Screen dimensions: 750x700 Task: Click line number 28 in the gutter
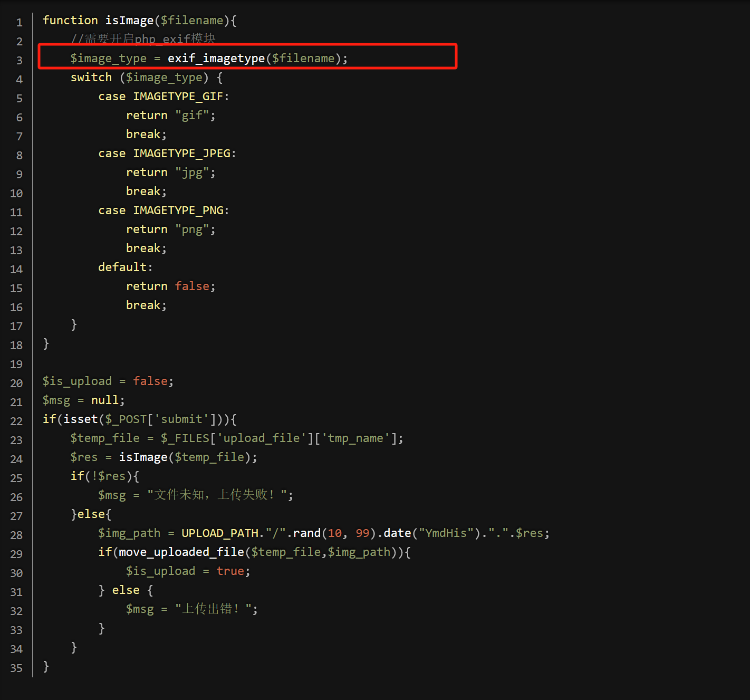tap(16, 535)
